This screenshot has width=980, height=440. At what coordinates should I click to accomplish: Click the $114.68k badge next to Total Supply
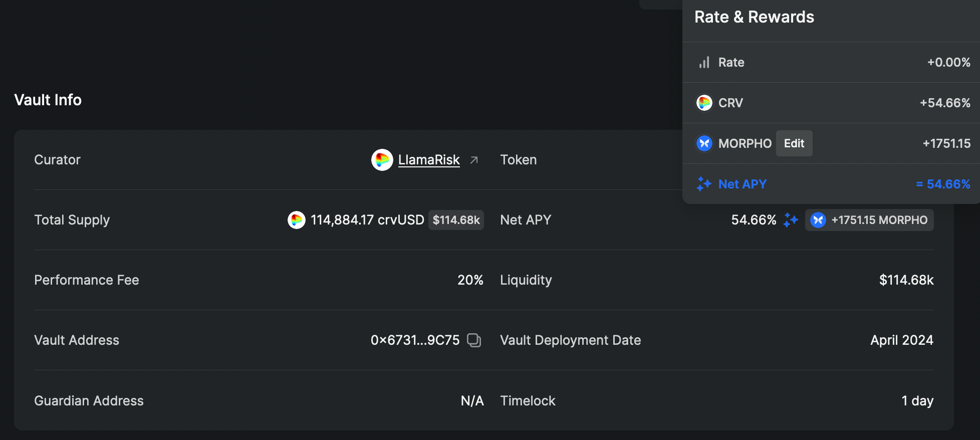(456, 220)
